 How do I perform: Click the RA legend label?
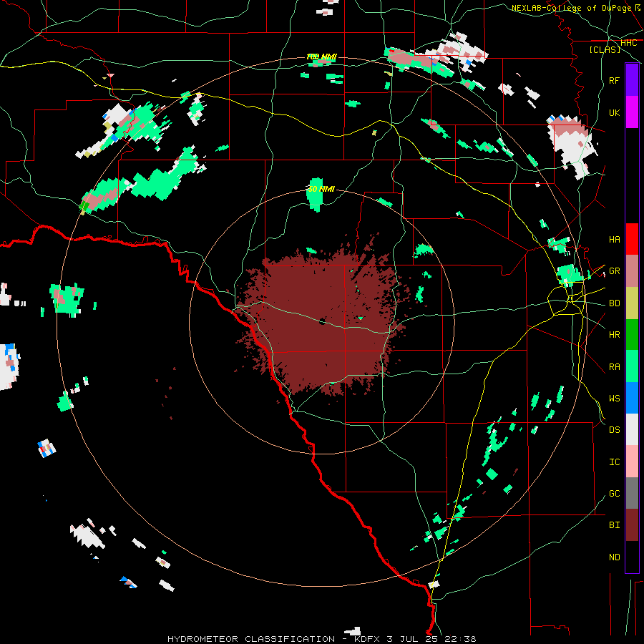coord(615,367)
